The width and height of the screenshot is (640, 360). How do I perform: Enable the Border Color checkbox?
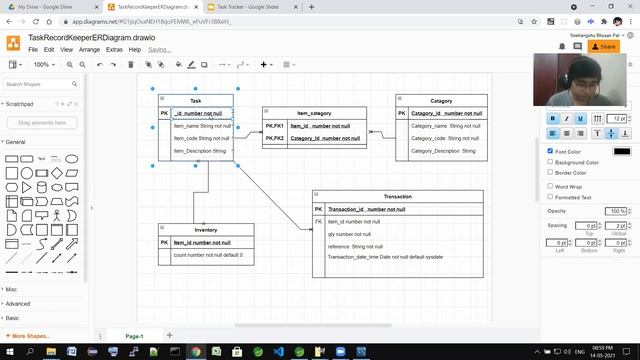[x=550, y=172]
